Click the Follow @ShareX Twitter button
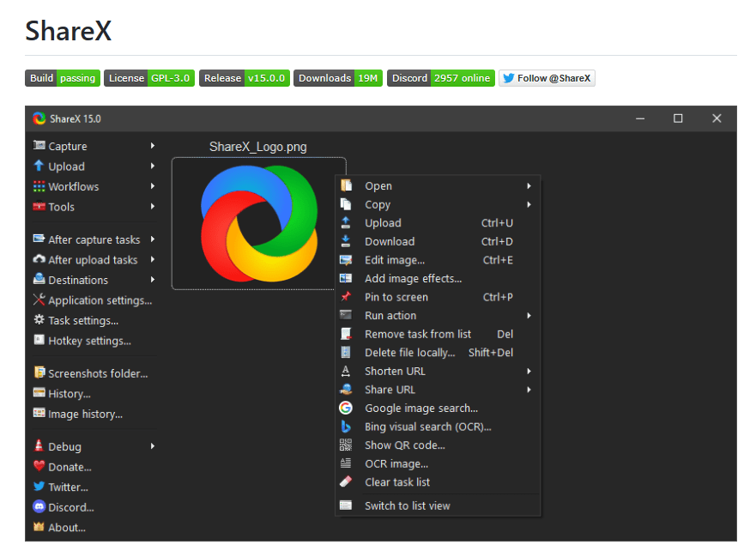Viewport: 756px width, 557px height. [x=547, y=78]
